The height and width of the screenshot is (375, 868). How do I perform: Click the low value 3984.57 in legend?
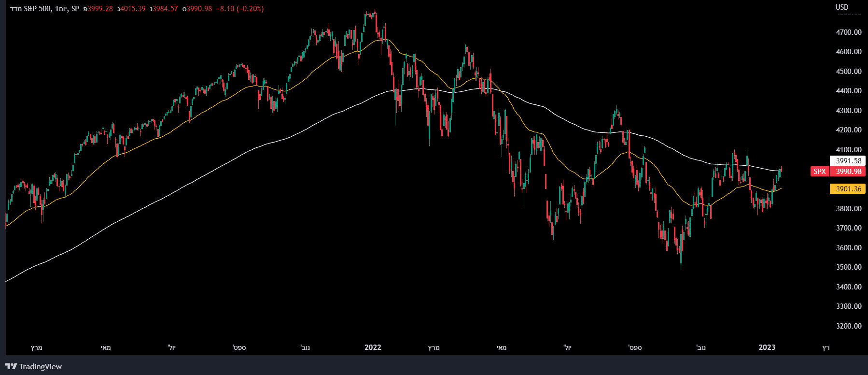click(x=165, y=9)
